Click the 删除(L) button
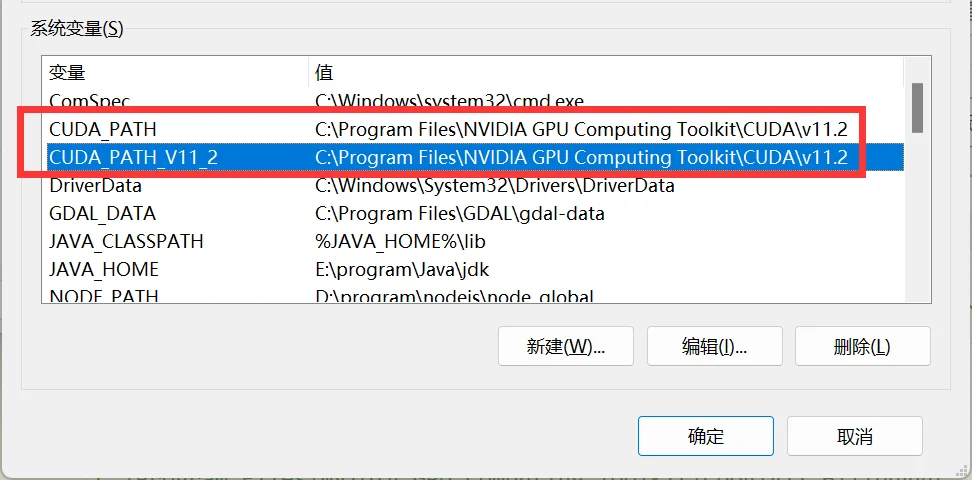This screenshot has width=972, height=480. tap(861, 346)
